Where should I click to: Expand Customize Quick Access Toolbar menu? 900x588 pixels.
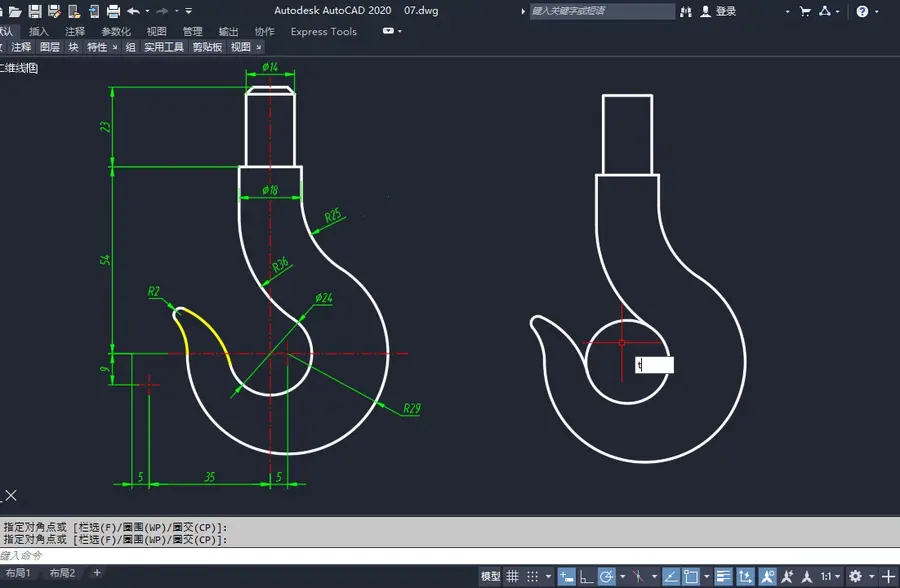(188, 11)
